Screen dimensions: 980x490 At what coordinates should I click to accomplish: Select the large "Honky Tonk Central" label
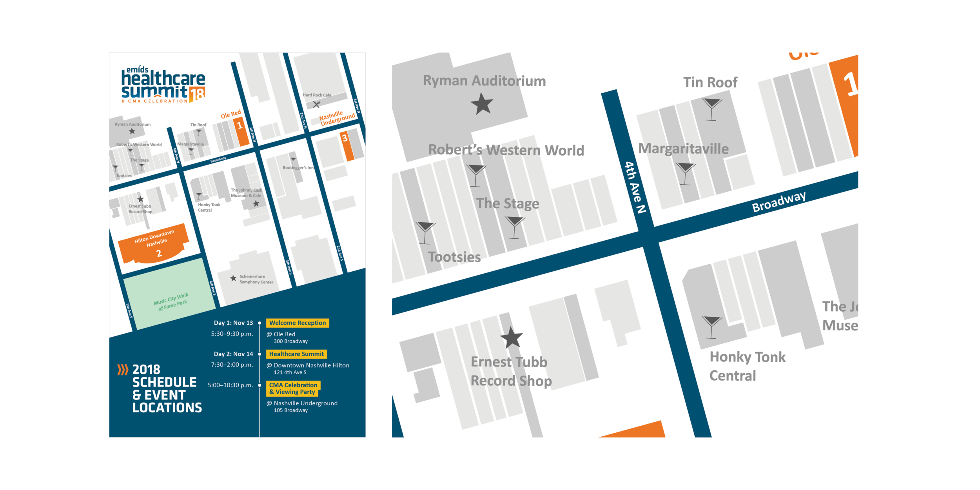click(748, 366)
